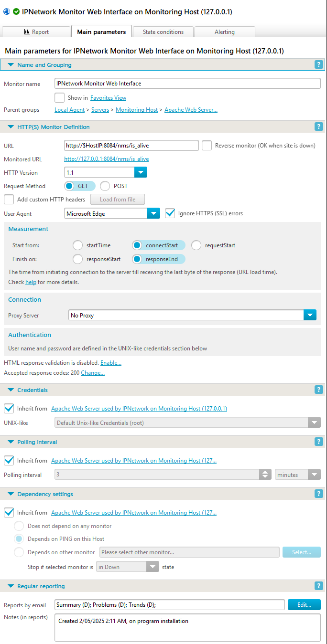Open help for HTTP(S) Monitor Definition section
Image resolution: width=327 pixels, height=644 pixels.
tap(319, 127)
